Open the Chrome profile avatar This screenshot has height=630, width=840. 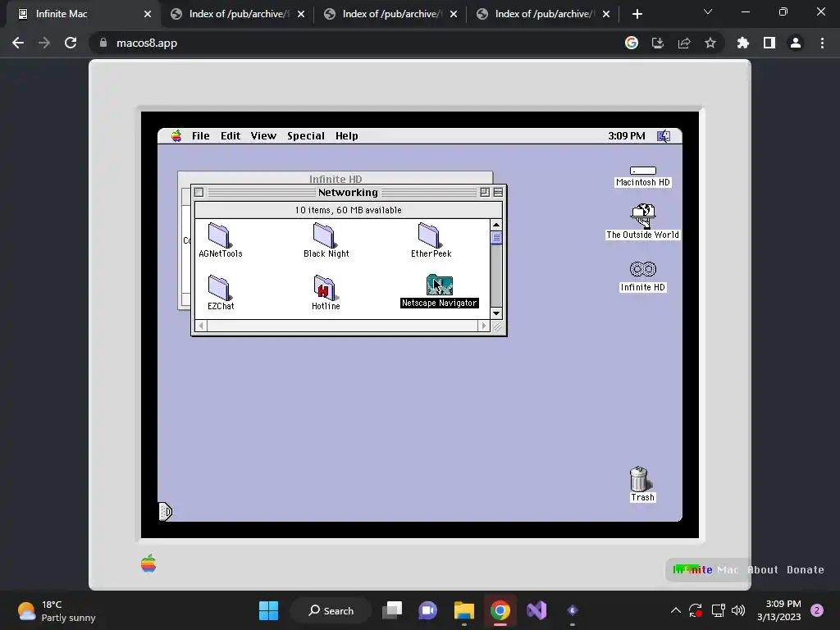coord(796,43)
